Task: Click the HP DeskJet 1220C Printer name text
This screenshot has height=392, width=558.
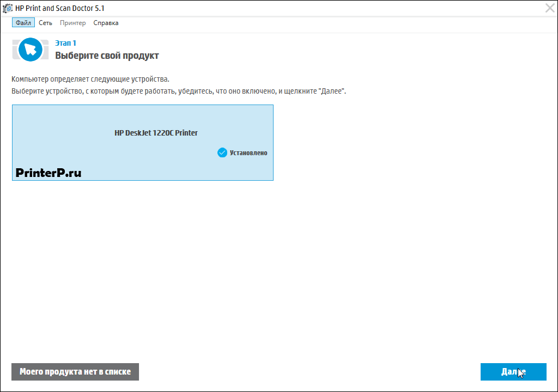Action: click(156, 133)
